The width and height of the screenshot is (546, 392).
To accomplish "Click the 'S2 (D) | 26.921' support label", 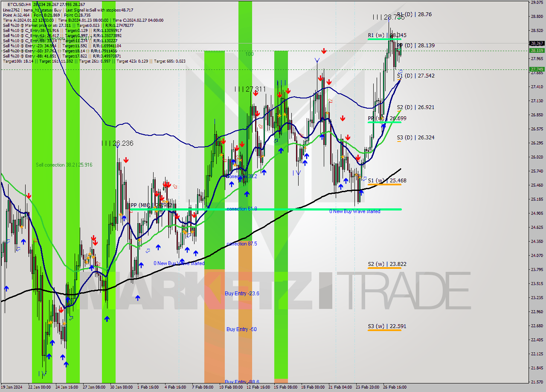I will (x=415, y=107).
